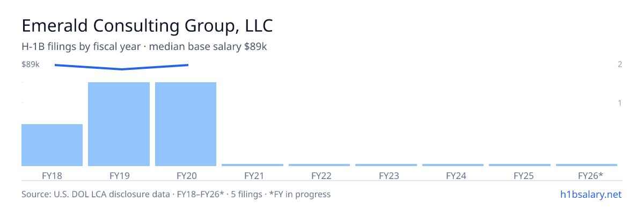This screenshot has height=215, width=644.
Task: Select the FY19 filings bar
Action: coord(119,124)
